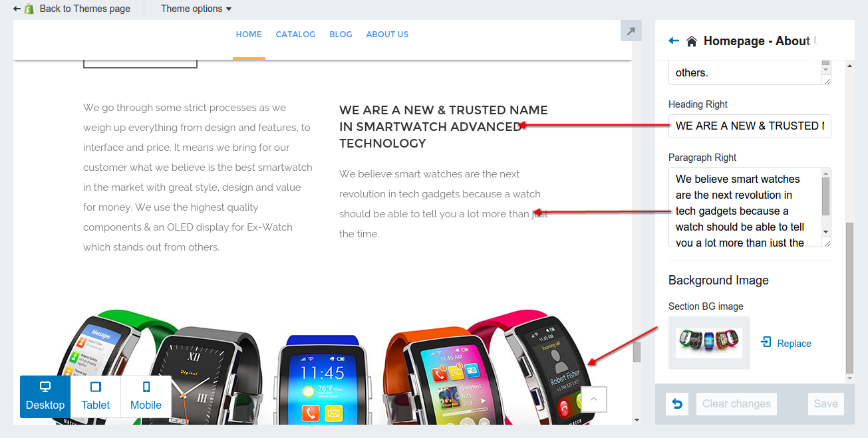Click preview scrollbar down arrow
The image size is (868, 438).
pos(637,420)
